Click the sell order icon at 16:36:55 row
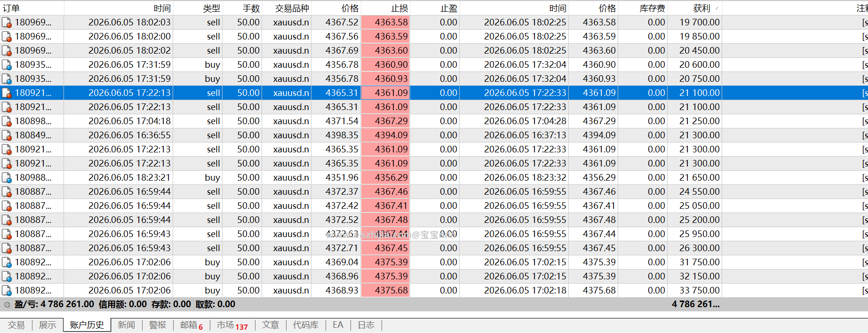 (x=7, y=135)
